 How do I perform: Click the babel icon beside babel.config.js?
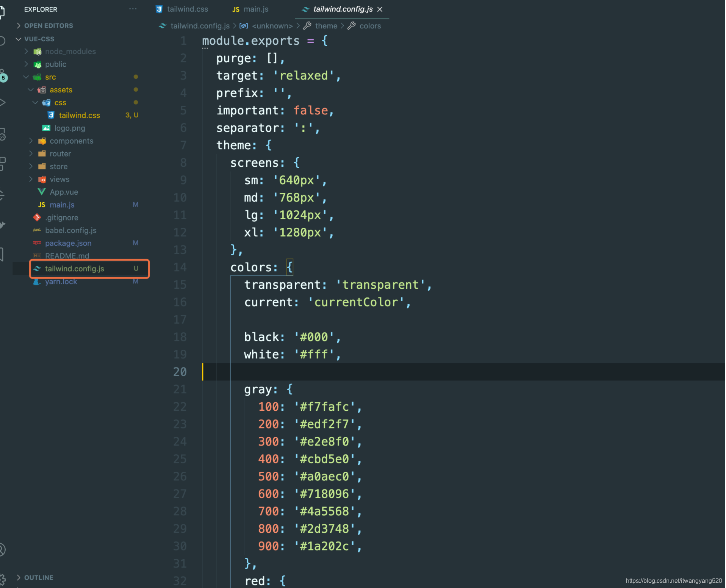[37, 230]
